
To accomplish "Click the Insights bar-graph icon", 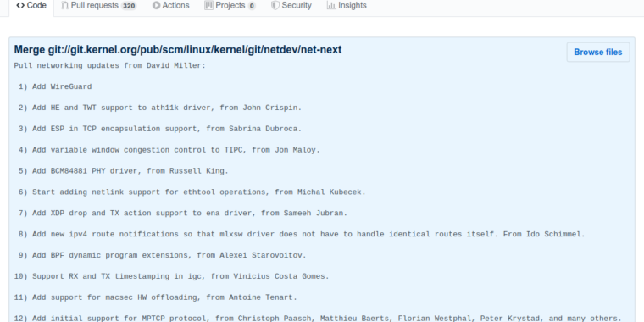I will click(331, 5).
